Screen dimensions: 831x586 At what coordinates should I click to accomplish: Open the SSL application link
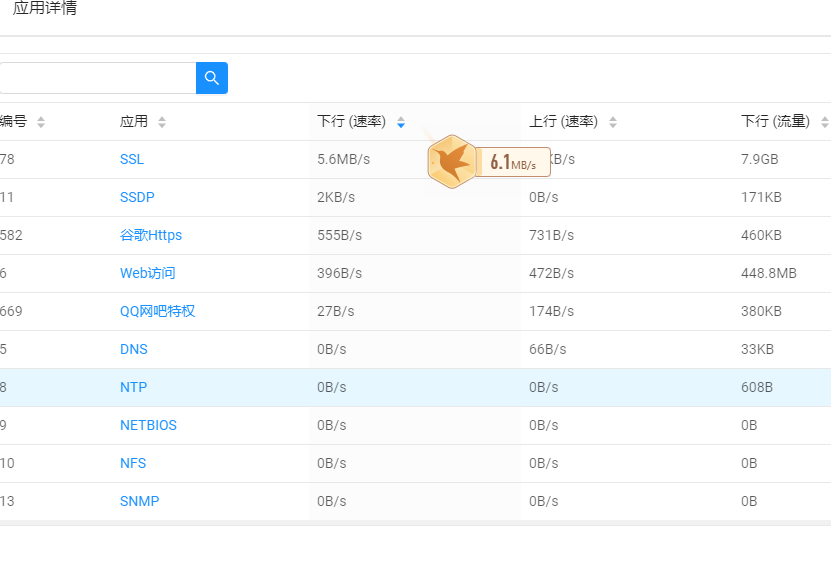click(132, 159)
